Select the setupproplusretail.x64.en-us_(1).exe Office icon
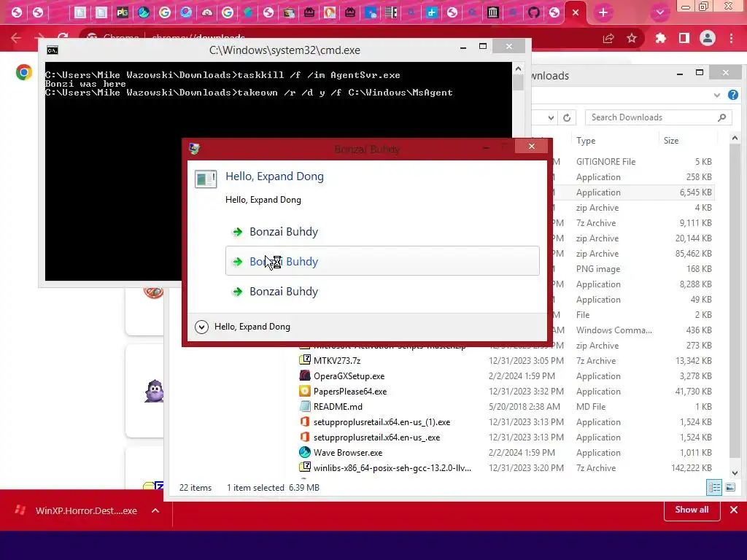This screenshot has width=747, height=560. 305,421
